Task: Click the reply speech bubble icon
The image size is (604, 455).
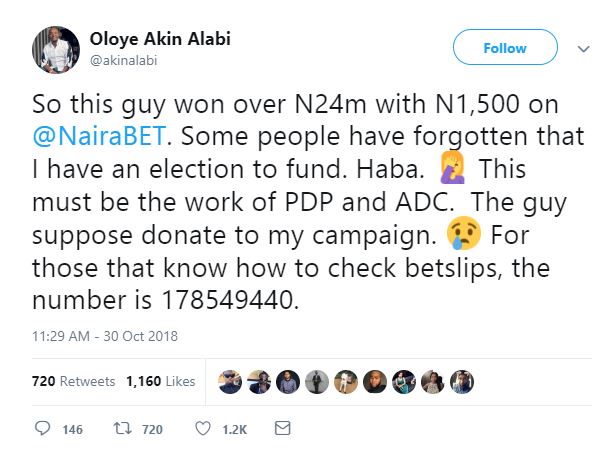Action: (42, 428)
